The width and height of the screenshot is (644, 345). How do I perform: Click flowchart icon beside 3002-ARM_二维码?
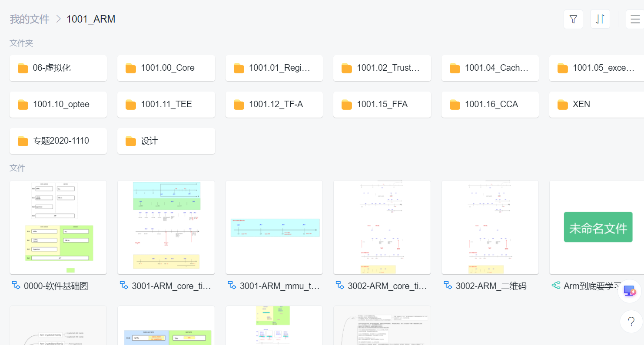(448, 286)
